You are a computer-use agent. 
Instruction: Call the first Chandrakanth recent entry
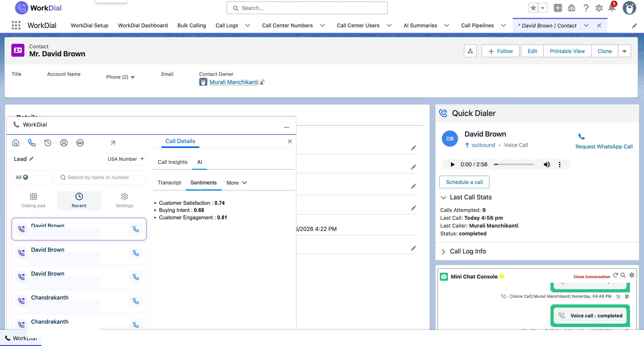136,301
